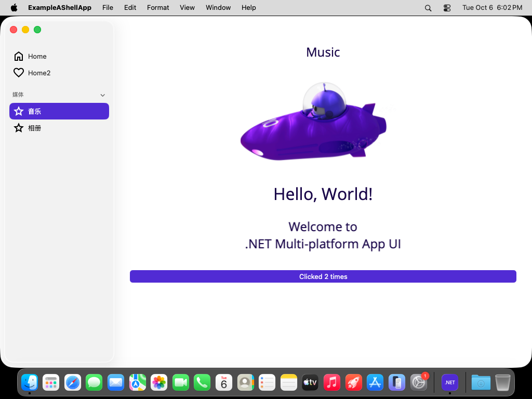Open the Downloads folder in the Dock

(481, 382)
